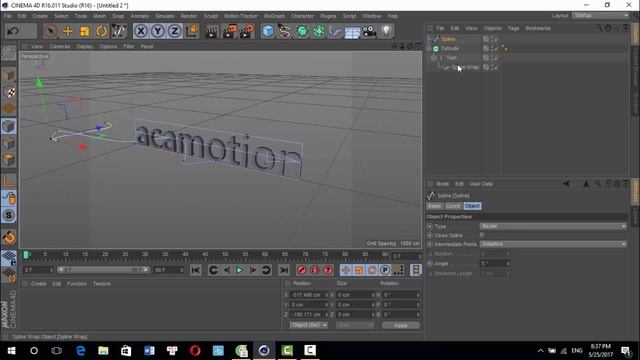The height and width of the screenshot is (360, 640).
Task: Click the Point Level Animation grid icon
Action: 398,270
